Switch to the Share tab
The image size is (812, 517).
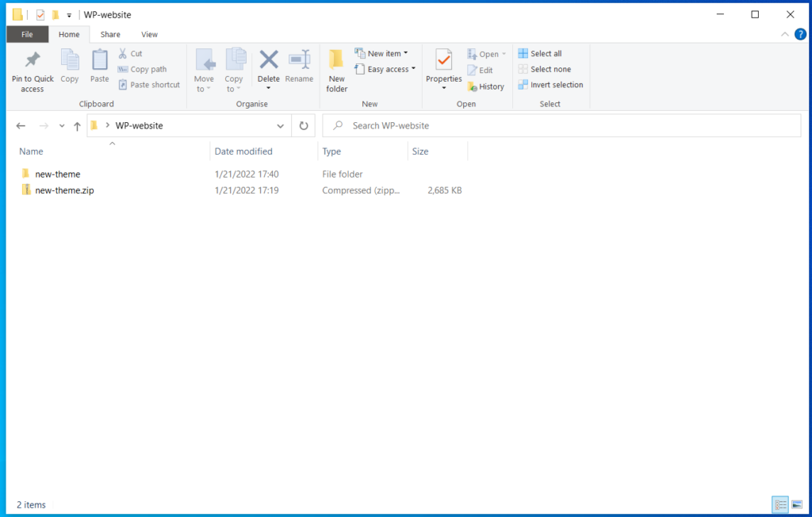pos(109,34)
